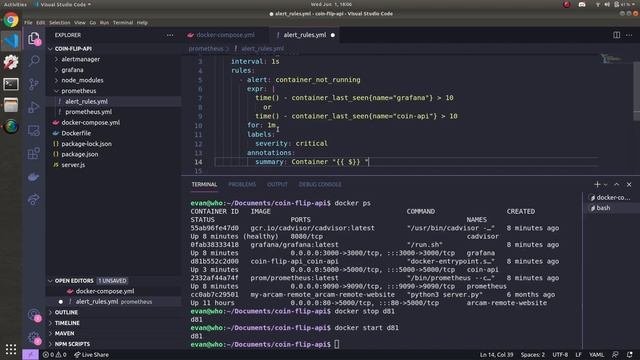Start Live Share from status bar
Image resolution: width=640 pixels, height=360 pixels.
point(91,355)
